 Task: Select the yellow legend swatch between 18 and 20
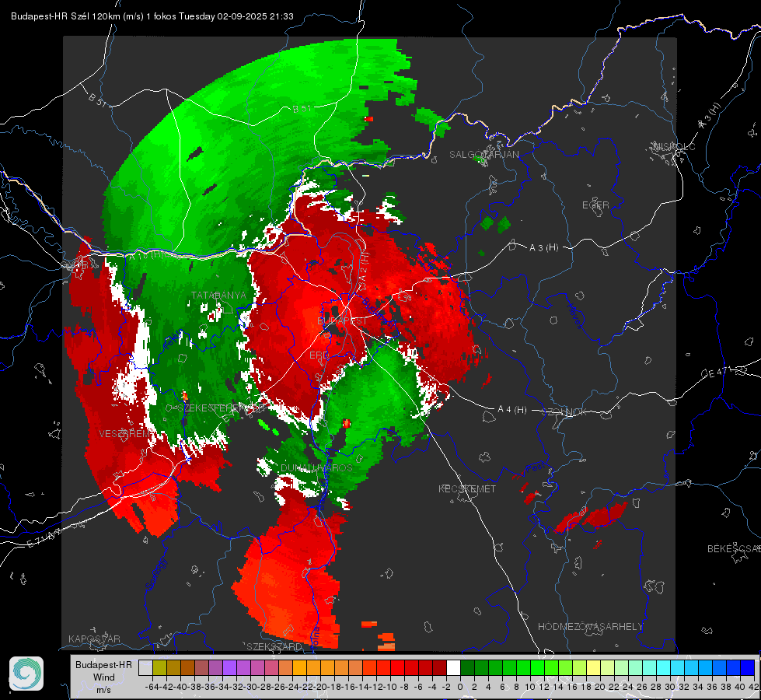(x=594, y=668)
